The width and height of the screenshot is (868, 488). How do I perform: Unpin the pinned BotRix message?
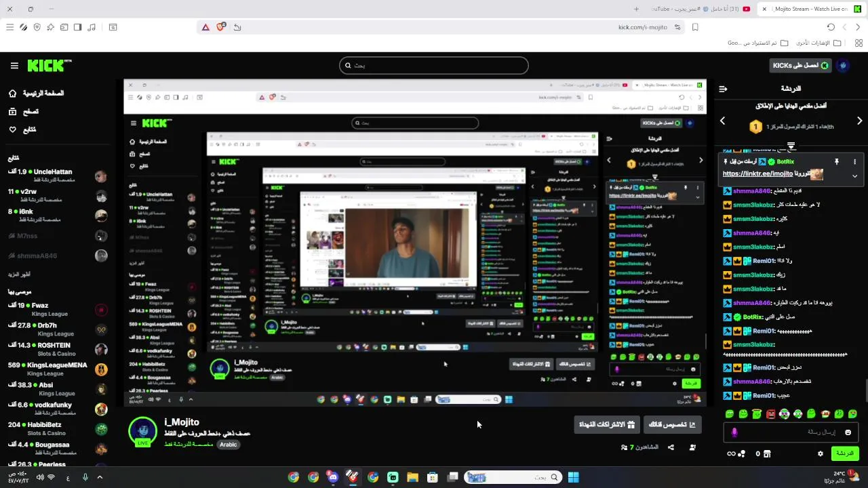(x=837, y=162)
